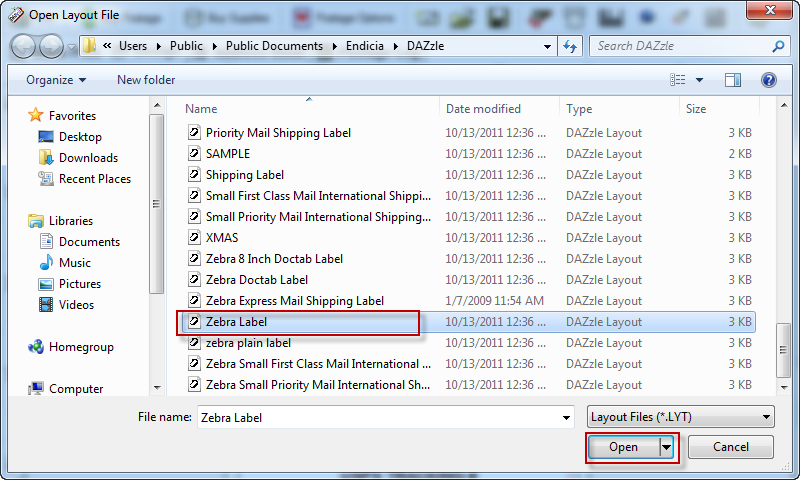The width and height of the screenshot is (800, 480).
Task: Click the search magnifier icon
Action: pos(778,46)
